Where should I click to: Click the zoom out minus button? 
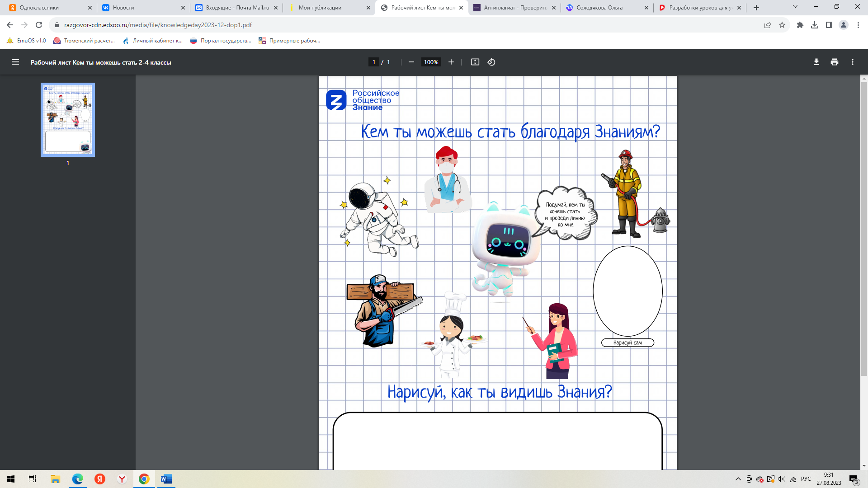pyautogui.click(x=411, y=62)
